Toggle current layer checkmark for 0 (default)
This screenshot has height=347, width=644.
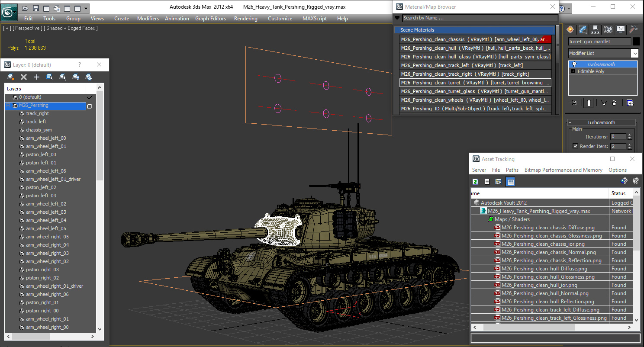[x=90, y=97]
